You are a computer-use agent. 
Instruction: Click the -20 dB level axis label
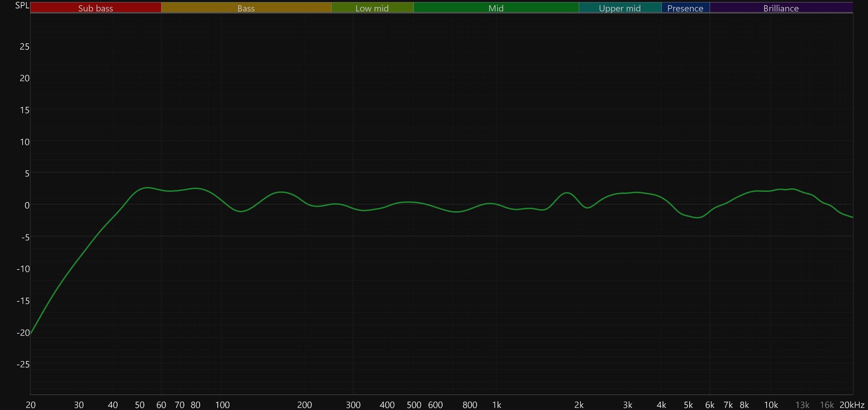click(23, 333)
